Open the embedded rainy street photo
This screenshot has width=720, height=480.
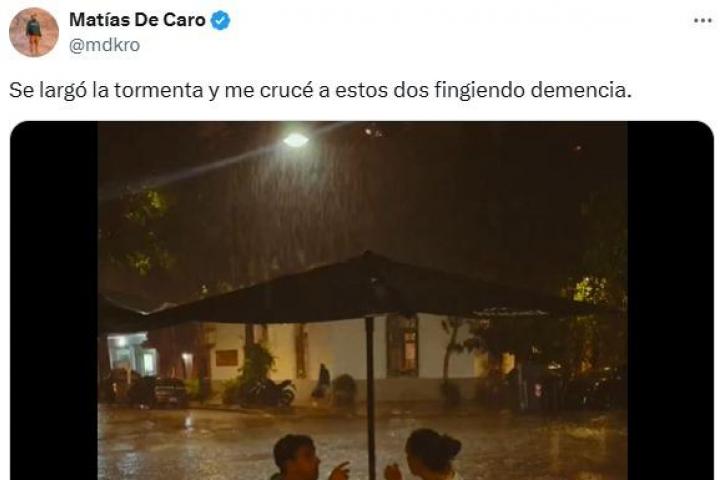pos(362,301)
